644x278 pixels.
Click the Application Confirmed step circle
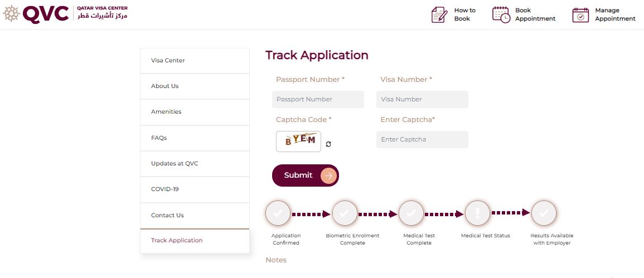[278, 213]
